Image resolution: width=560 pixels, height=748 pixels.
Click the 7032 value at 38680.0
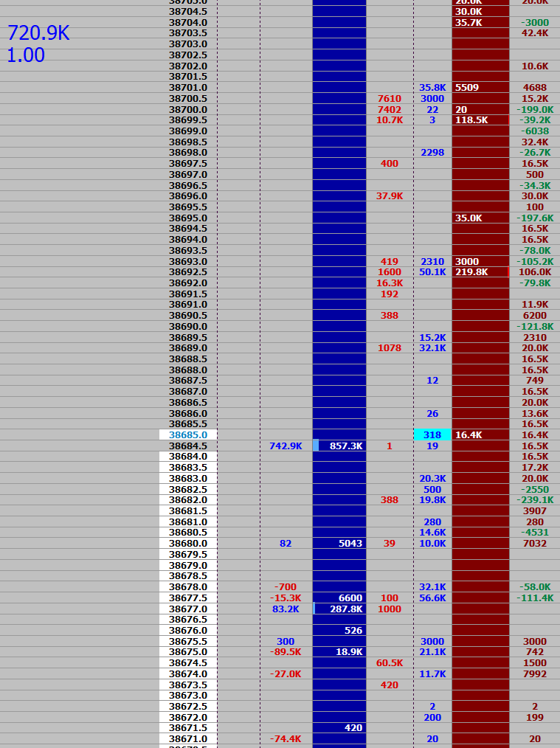point(535,544)
